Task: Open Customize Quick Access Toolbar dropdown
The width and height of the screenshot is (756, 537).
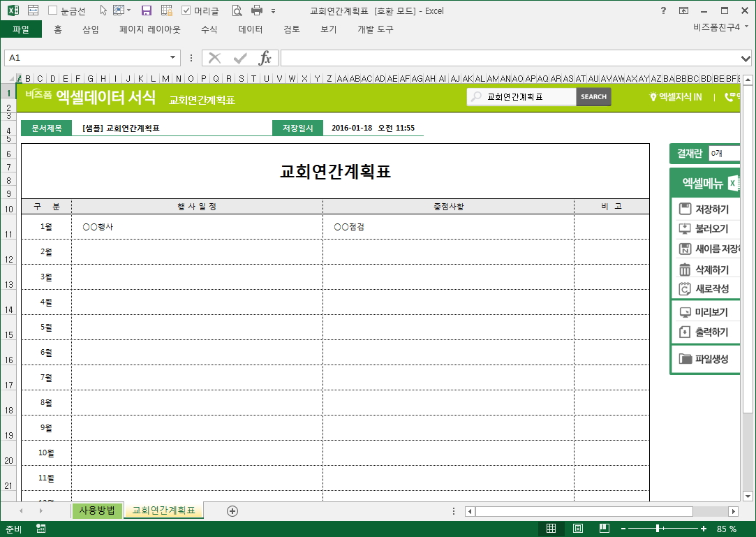Action: (x=273, y=11)
